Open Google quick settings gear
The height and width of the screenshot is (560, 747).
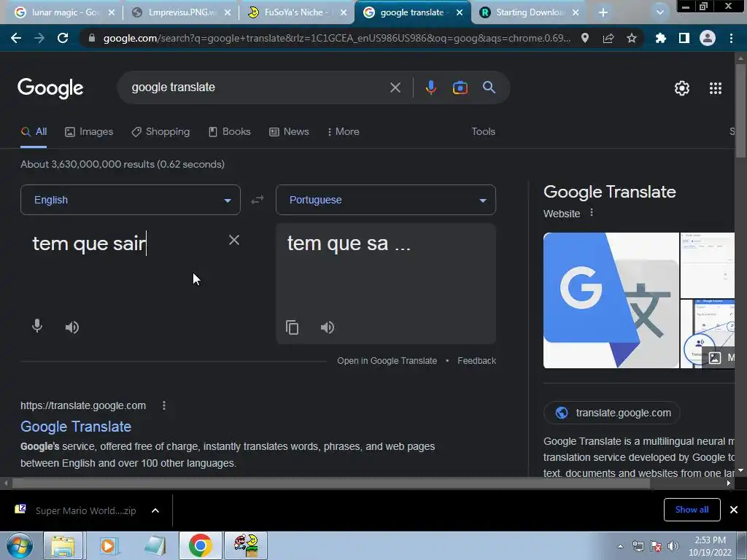[682, 88]
